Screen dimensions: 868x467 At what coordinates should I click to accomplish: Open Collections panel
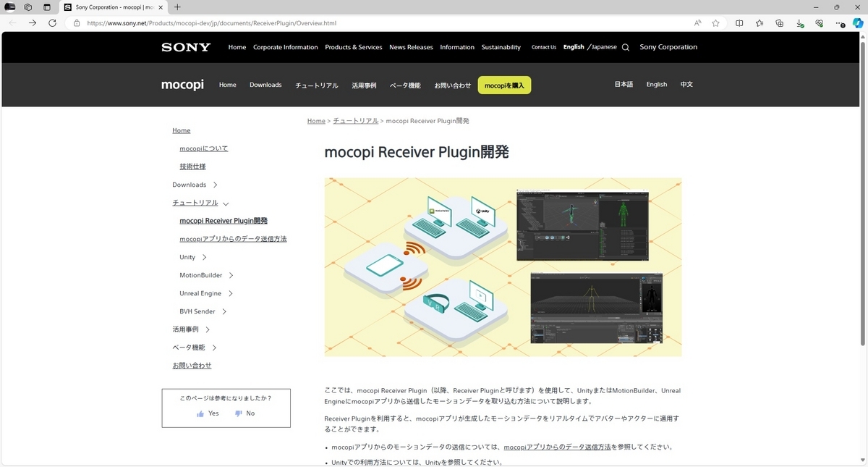(779, 23)
